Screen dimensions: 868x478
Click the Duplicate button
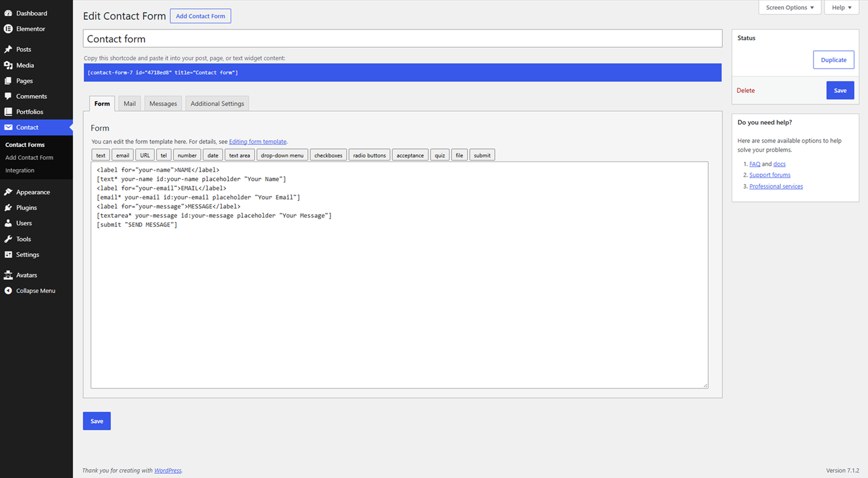(833, 60)
